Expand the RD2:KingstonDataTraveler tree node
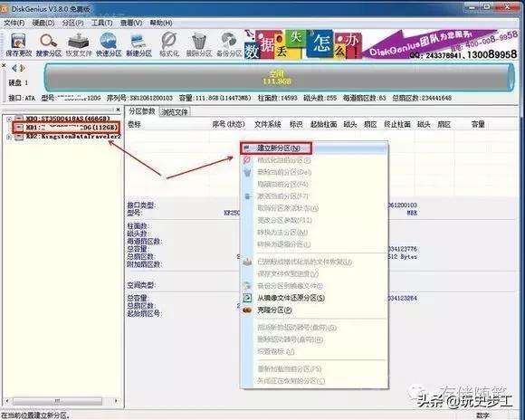Screen dimensions: 525x420 (x=9, y=137)
